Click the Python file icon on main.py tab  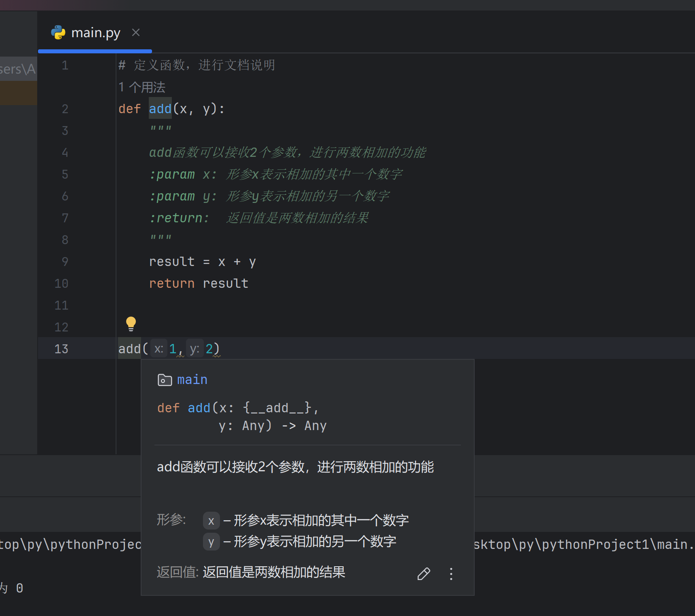(x=58, y=32)
